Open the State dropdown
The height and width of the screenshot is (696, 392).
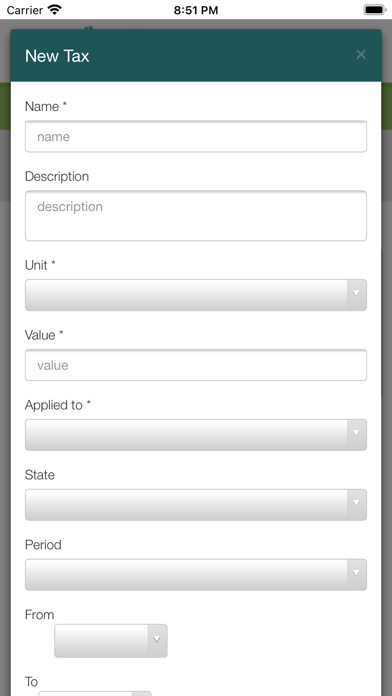click(x=196, y=505)
